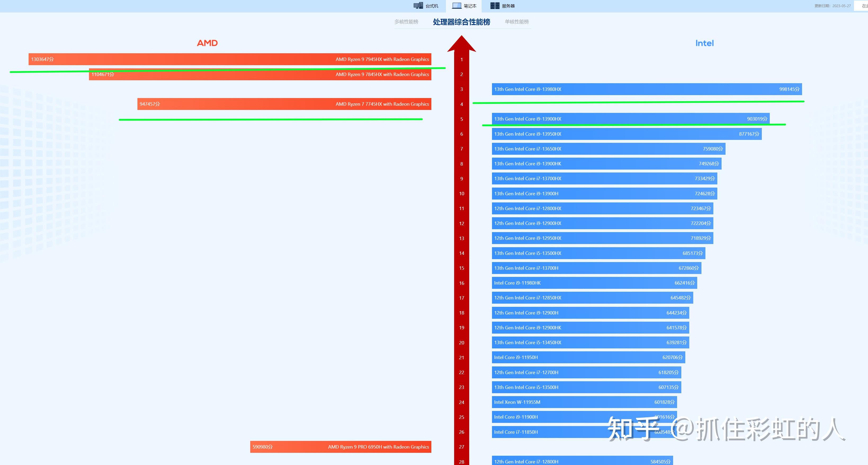The width and height of the screenshot is (868, 465).
Task: Click the AMD Ryzen 9 7945HX bar
Action: 230,59
